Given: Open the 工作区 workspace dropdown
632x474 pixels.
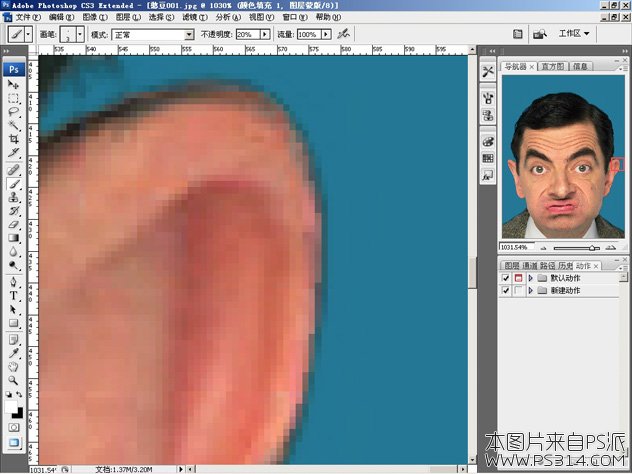Looking at the screenshot, I should 574,34.
